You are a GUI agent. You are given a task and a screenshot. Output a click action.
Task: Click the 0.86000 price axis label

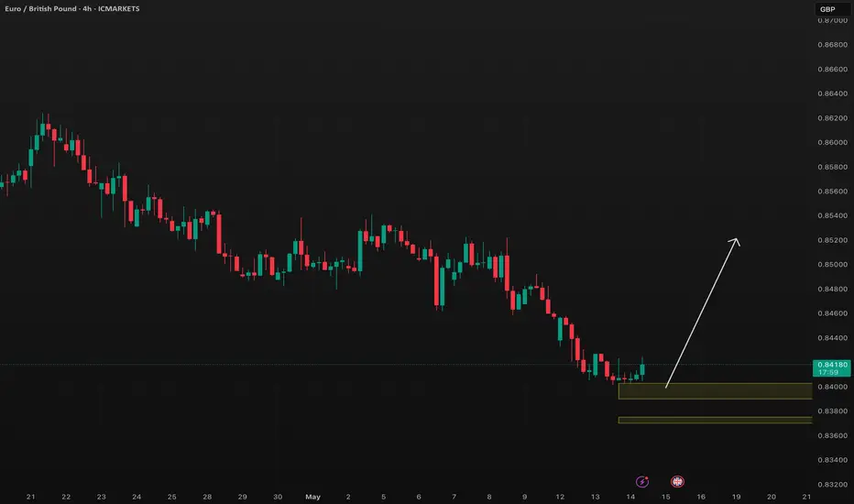point(832,142)
